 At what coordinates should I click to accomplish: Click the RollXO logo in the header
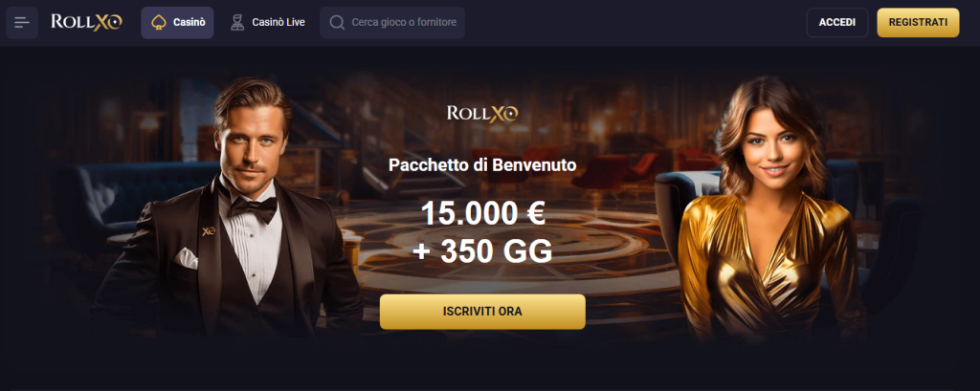86,23
